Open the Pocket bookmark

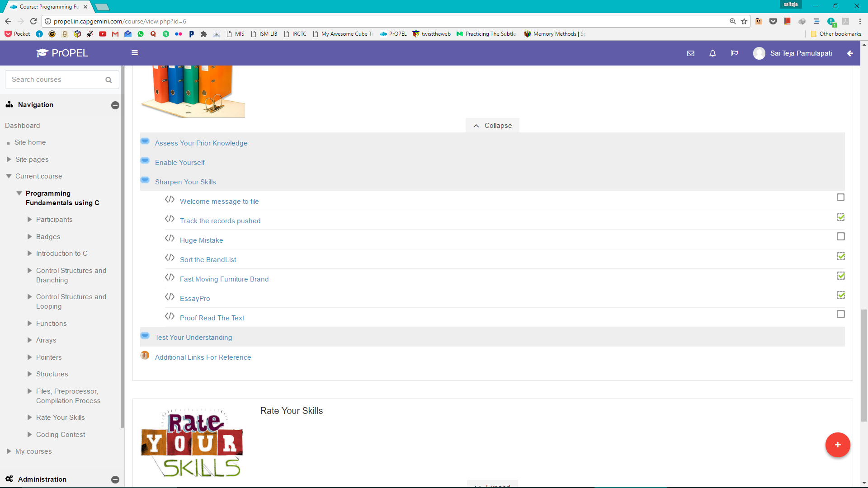coord(17,34)
